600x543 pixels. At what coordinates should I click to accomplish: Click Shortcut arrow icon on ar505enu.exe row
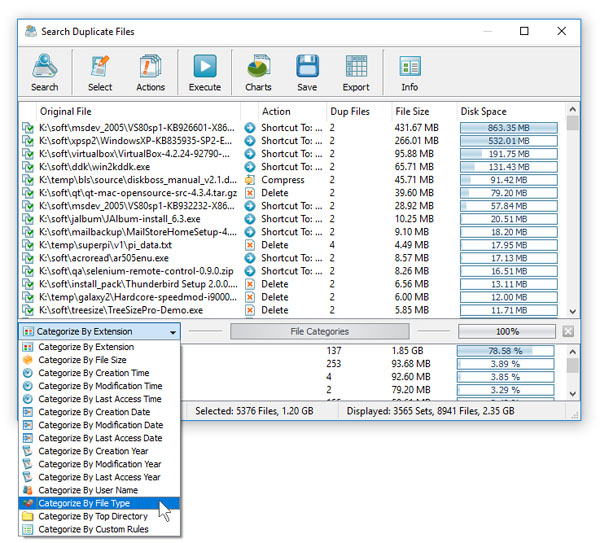[x=250, y=258]
